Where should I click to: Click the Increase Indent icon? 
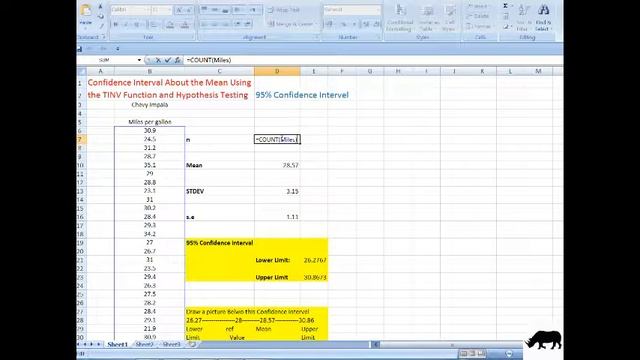[x=247, y=24]
